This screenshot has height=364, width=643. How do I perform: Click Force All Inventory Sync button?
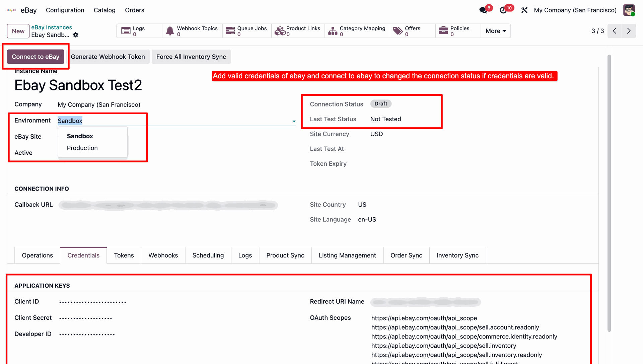click(191, 57)
